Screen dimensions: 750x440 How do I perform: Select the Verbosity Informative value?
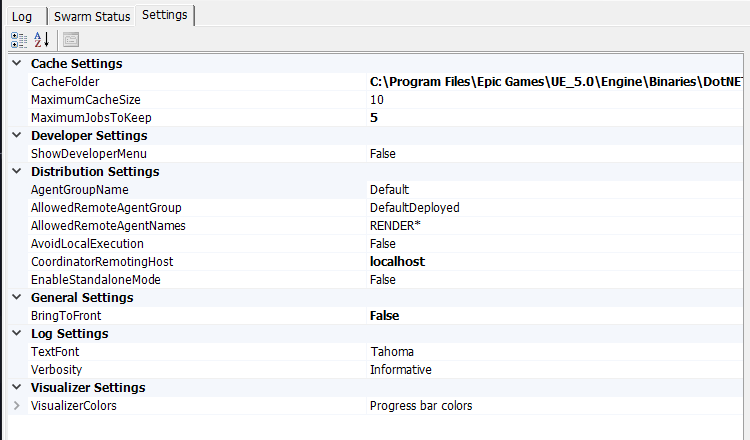click(x=400, y=370)
